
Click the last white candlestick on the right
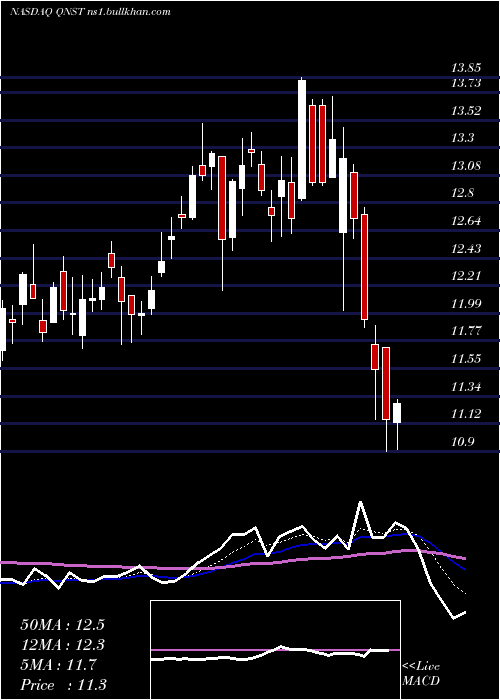point(397,413)
